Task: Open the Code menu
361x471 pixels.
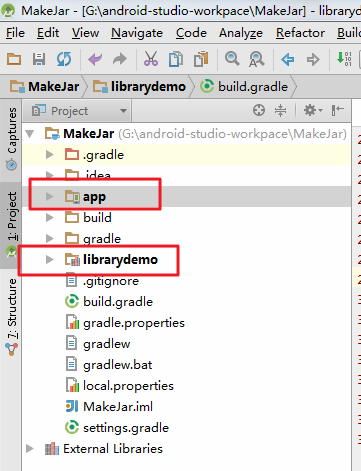Action: pos(191,33)
